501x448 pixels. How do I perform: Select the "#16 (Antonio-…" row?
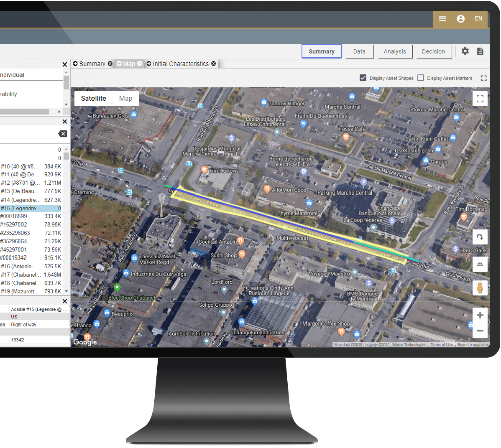(x=31, y=266)
